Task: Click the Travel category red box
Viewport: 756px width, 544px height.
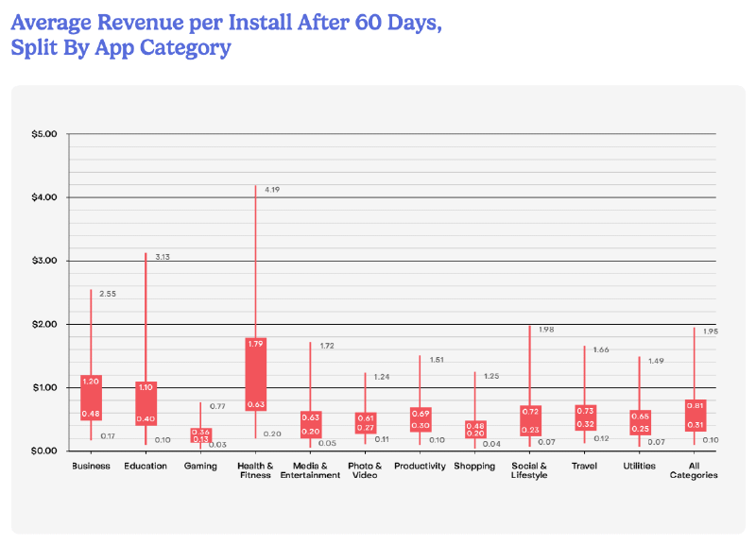Action: click(584, 417)
